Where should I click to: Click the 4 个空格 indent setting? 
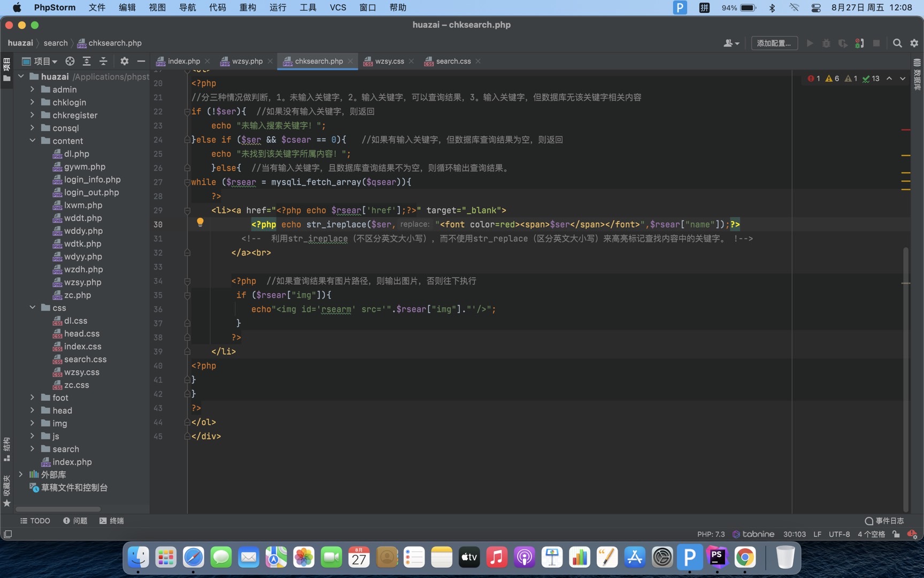point(871,534)
